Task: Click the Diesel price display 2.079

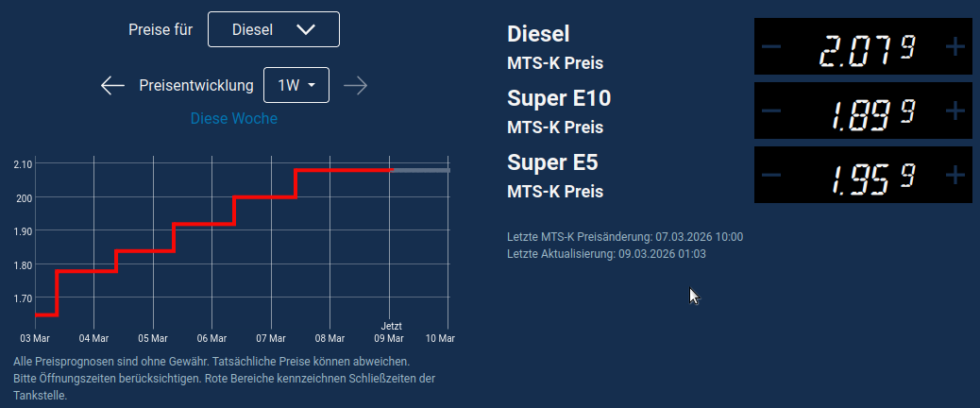Action: [866, 46]
